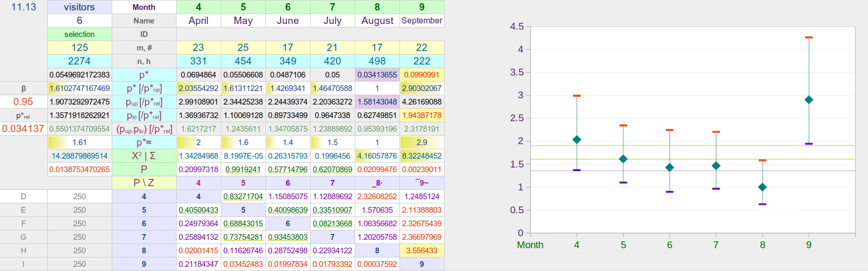Select the cell showing 2274
Image resolution: width=868 pixels, height=271 pixels.
(79, 61)
